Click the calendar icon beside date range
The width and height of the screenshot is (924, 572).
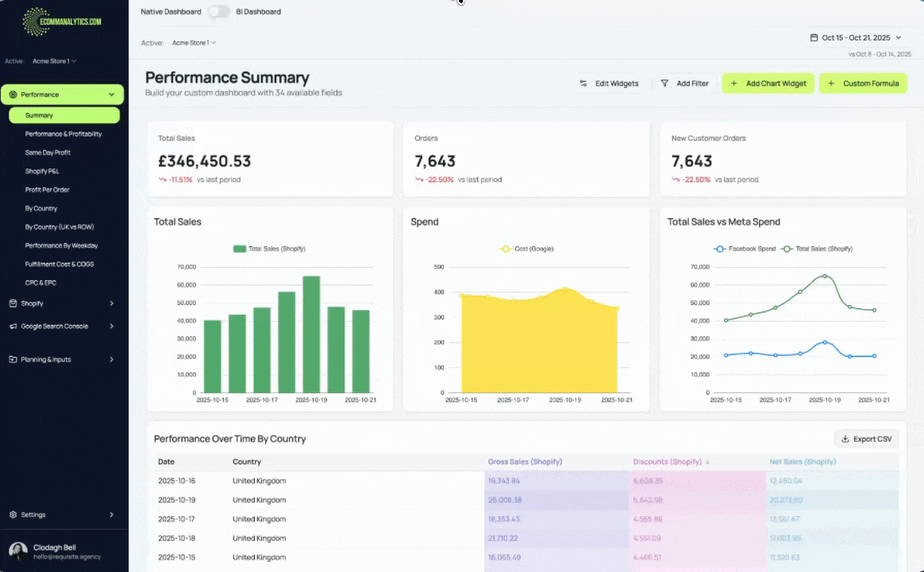pos(814,37)
